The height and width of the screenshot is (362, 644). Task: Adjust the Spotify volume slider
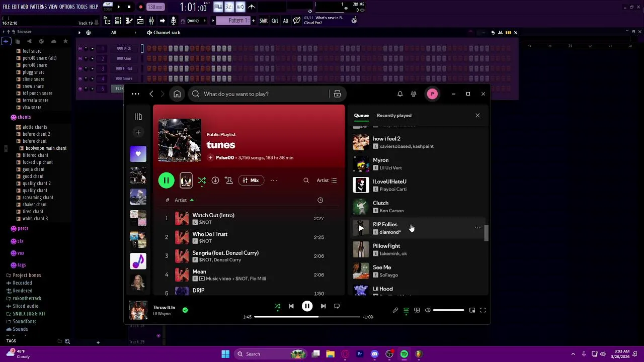(x=448, y=310)
